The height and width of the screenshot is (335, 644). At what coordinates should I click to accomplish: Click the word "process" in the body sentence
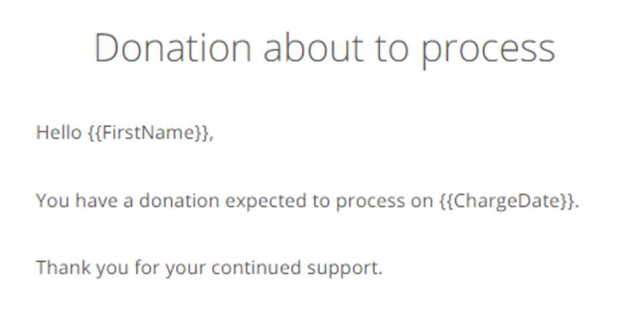point(370,203)
